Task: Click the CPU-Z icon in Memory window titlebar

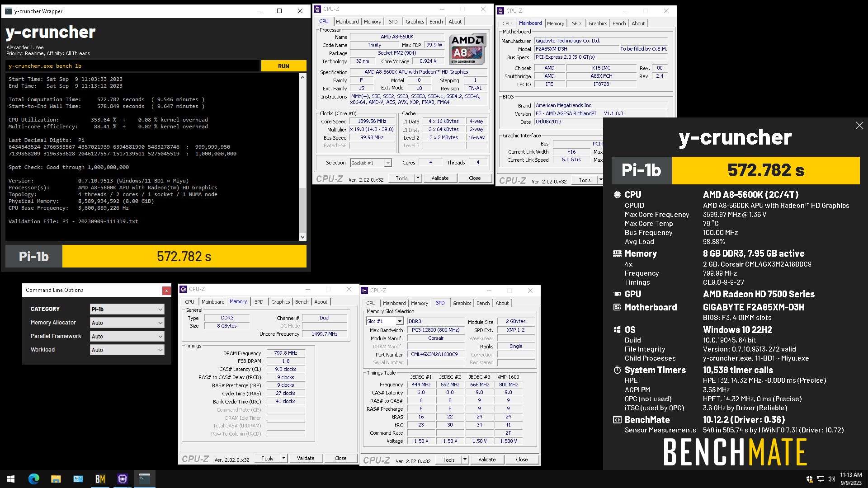Action: pos(183,289)
